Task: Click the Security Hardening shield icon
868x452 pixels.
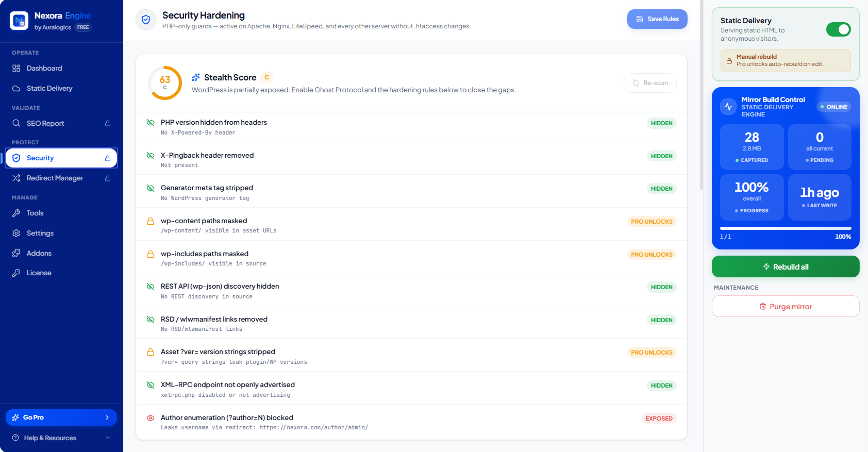Action: [146, 20]
